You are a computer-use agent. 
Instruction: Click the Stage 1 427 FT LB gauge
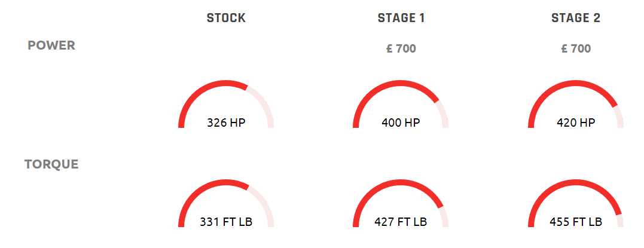[x=401, y=203]
